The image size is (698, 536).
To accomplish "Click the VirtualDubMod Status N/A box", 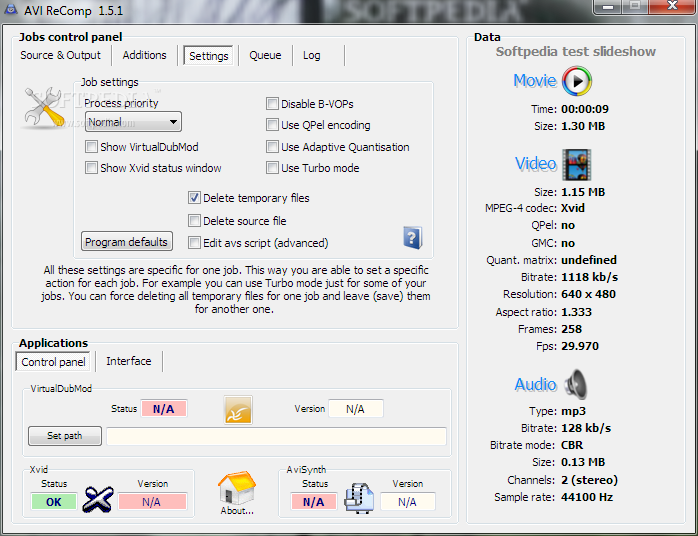I will click(164, 409).
